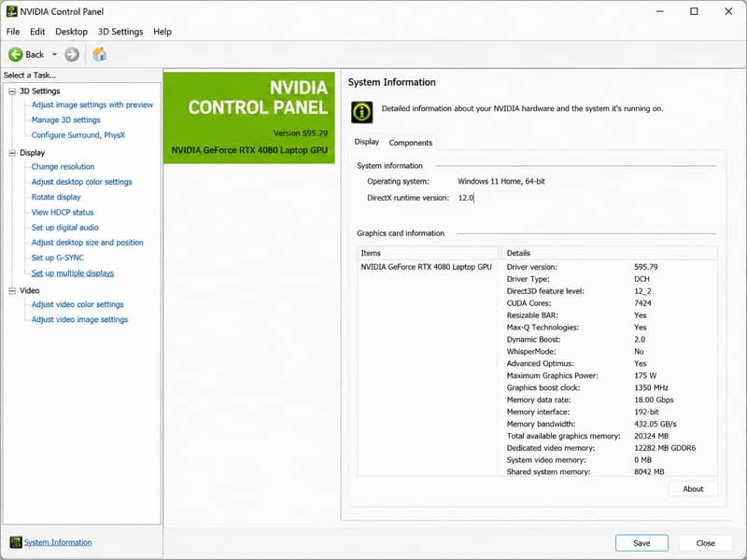Open the Desktop menu
747x560 pixels.
point(72,32)
